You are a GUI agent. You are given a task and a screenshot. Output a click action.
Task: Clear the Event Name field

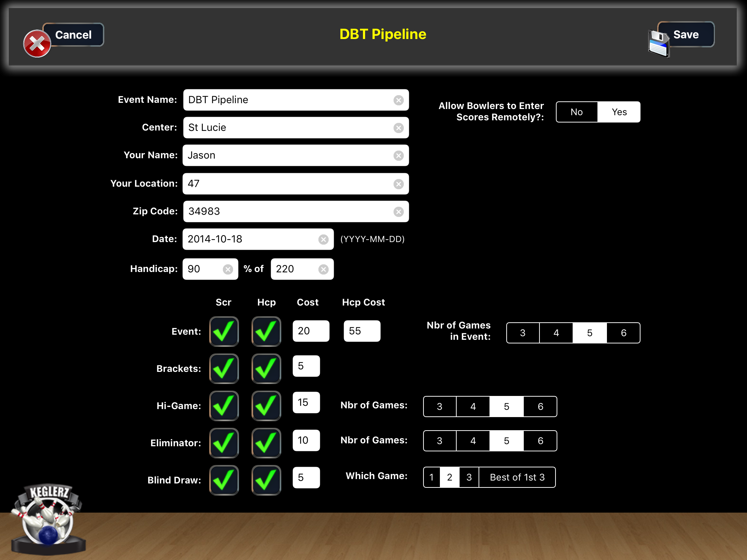399,100
